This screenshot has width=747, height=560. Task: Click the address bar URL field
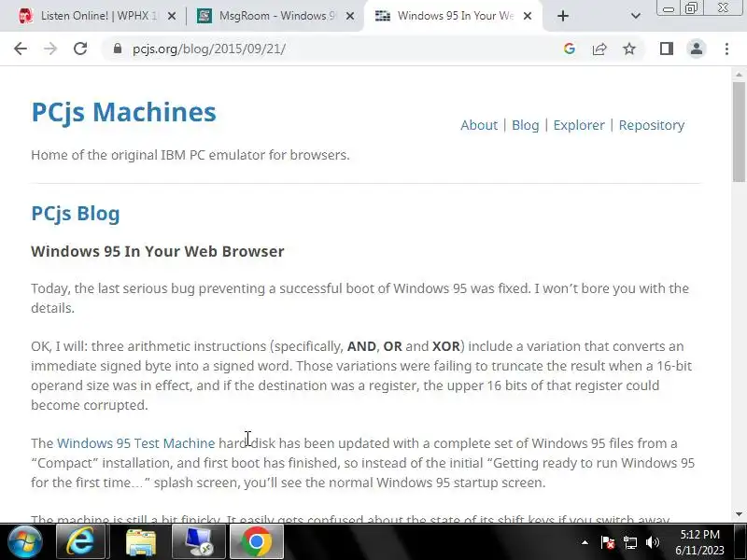[333, 49]
